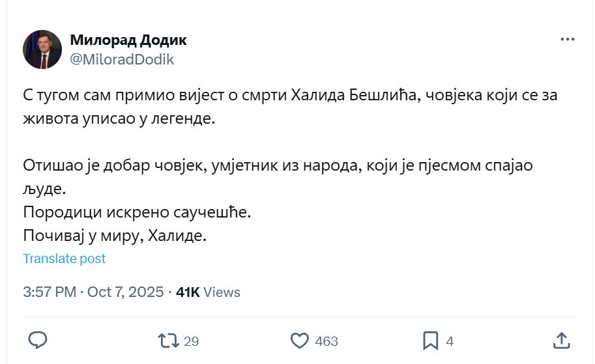Open the Милорад Додик display name link
This screenshot has height=364, width=595.
(x=128, y=40)
